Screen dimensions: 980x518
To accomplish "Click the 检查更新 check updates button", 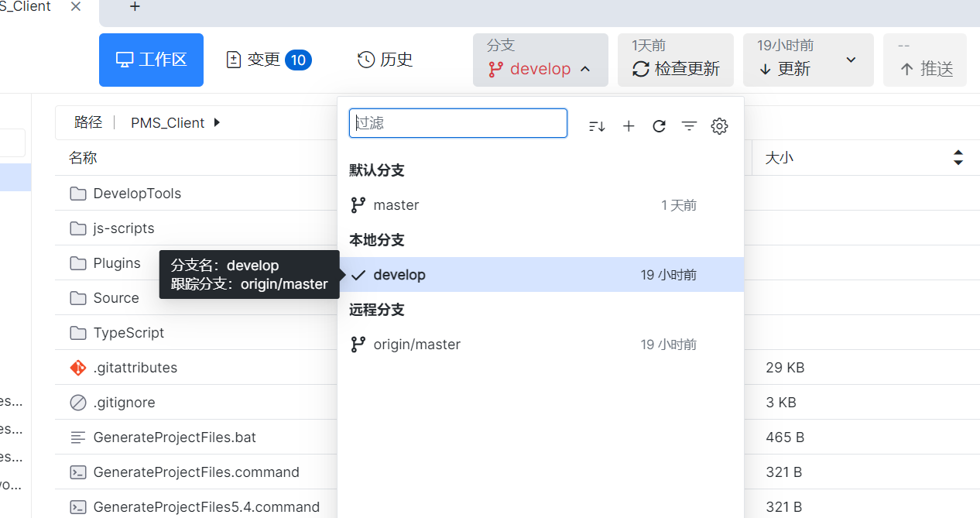I will point(676,60).
